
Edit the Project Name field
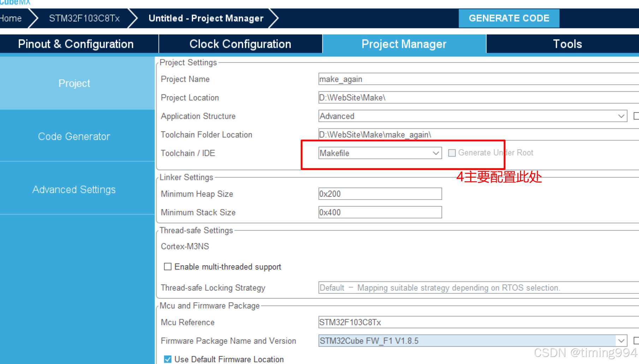point(478,79)
